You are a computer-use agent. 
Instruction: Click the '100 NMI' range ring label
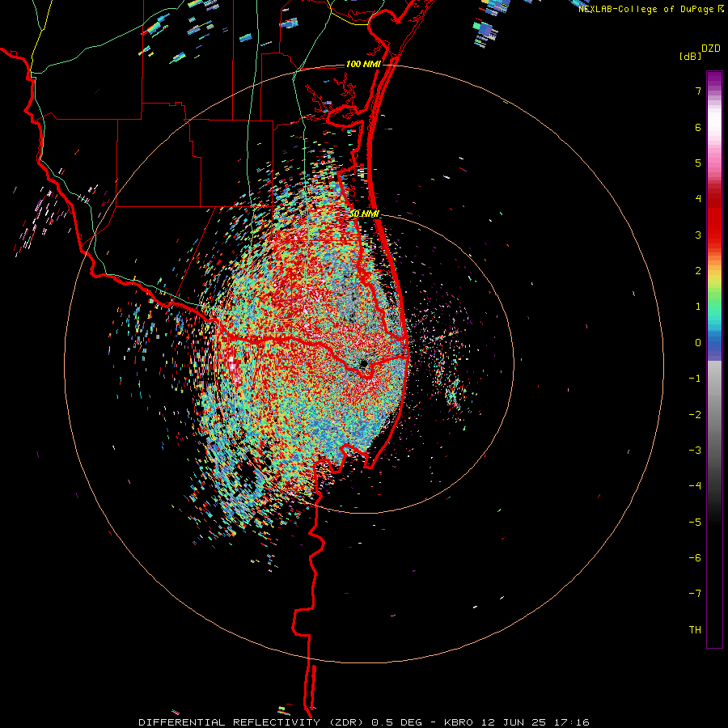coord(363,64)
